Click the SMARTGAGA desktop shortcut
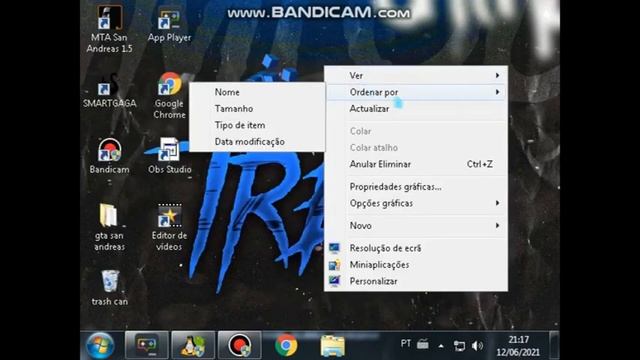Viewport: 640px width, 360px height. coord(109,91)
